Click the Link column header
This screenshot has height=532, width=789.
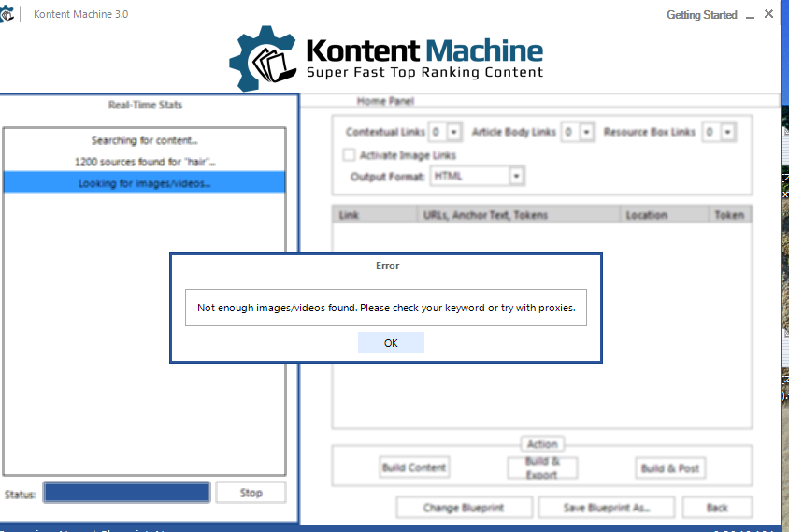[375, 215]
